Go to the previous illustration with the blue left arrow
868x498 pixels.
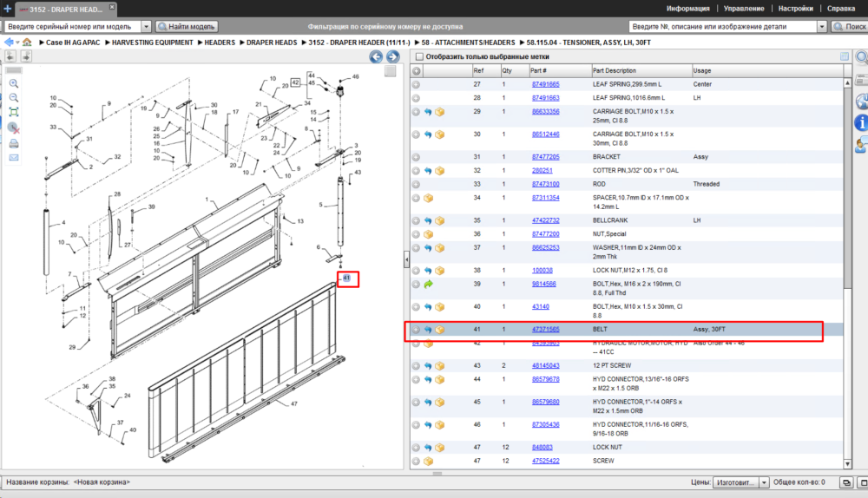click(x=376, y=56)
